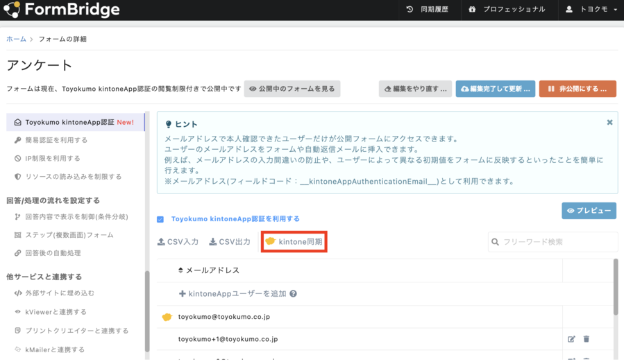Image resolution: width=624 pixels, height=364 pixels.
Task: Click the sidebar vertical scrollbar
Action: pos(147,311)
